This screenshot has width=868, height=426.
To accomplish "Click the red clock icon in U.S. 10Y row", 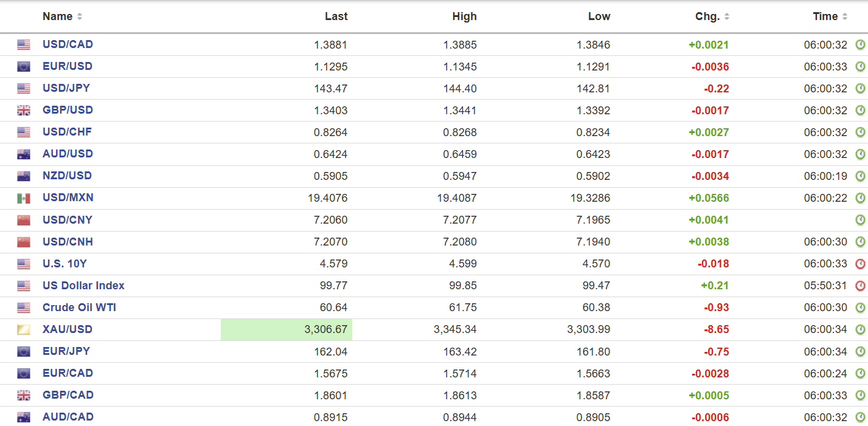I will point(860,264).
